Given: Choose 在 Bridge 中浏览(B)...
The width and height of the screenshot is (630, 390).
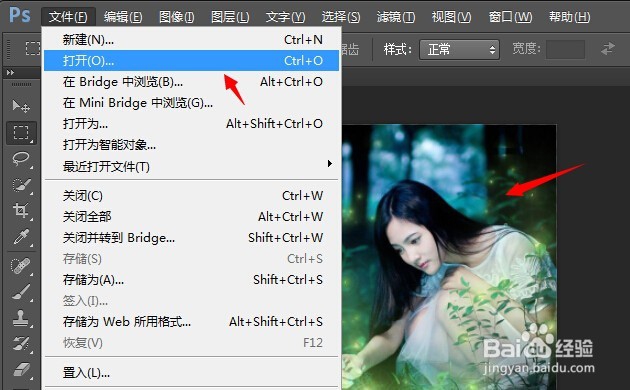Looking at the screenshot, I should [191, 82].
